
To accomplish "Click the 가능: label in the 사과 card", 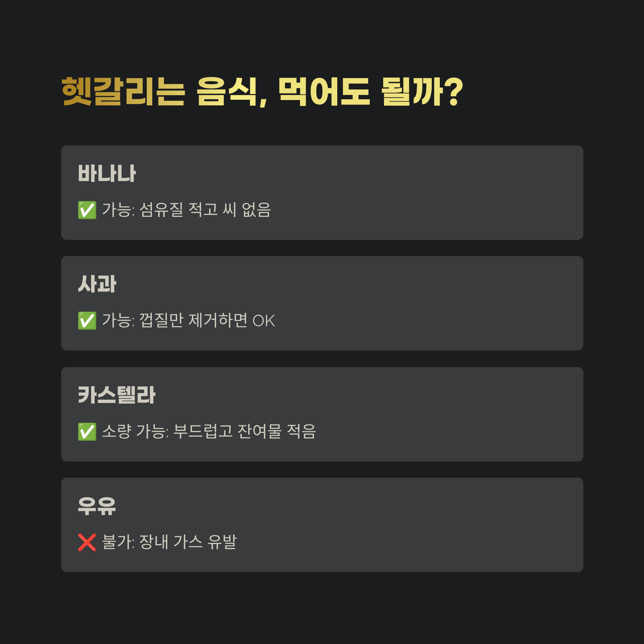I will click(x=118, y=320).
